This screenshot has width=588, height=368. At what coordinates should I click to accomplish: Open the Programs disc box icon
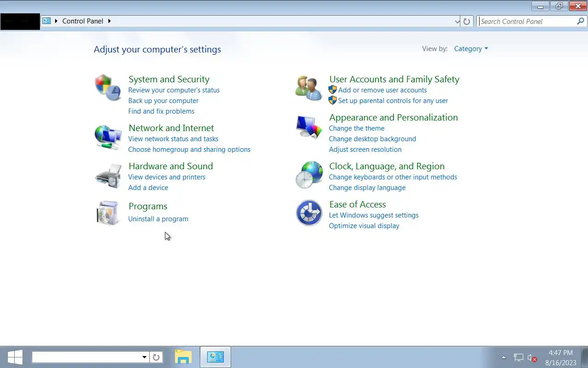(108, 213)
